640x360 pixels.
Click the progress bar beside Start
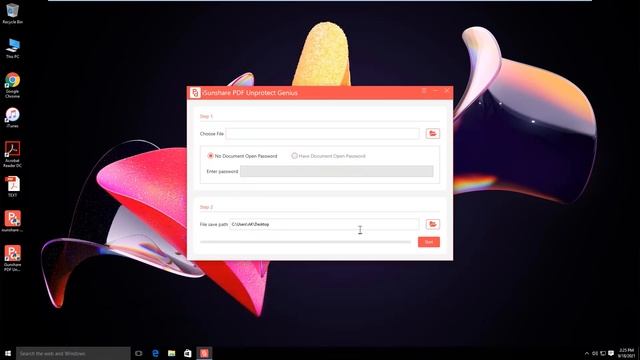click(305, 242)
